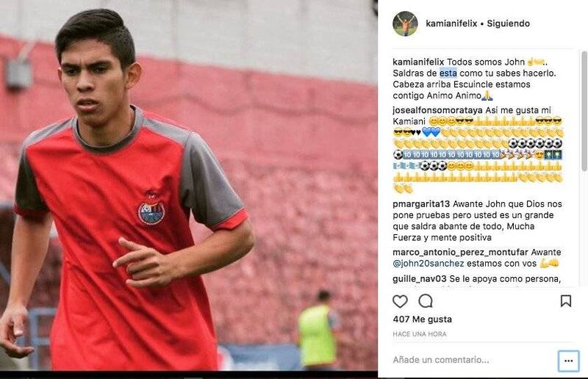Toggle the Siguiendo following status
This screenshot has width=588, height=379.
(x=508, y=24)
